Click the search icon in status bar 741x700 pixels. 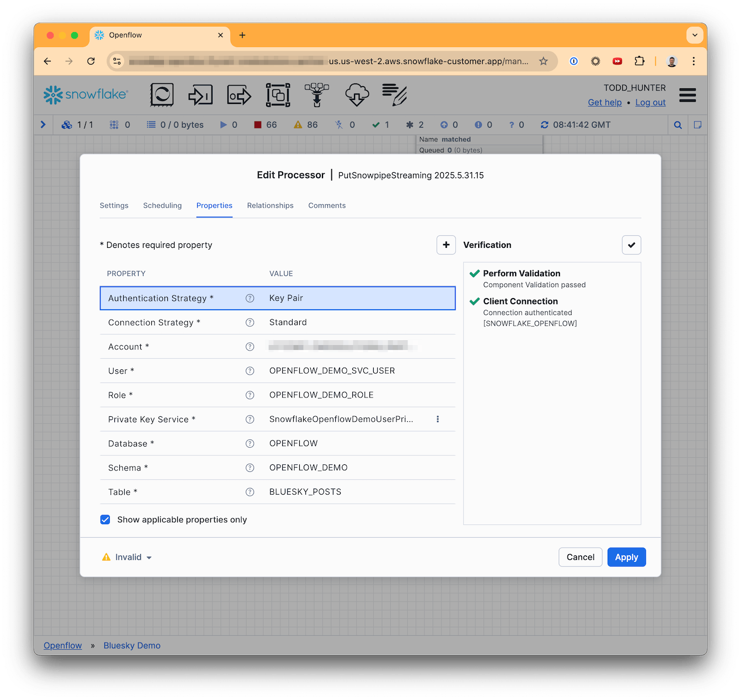pos(678,125)
